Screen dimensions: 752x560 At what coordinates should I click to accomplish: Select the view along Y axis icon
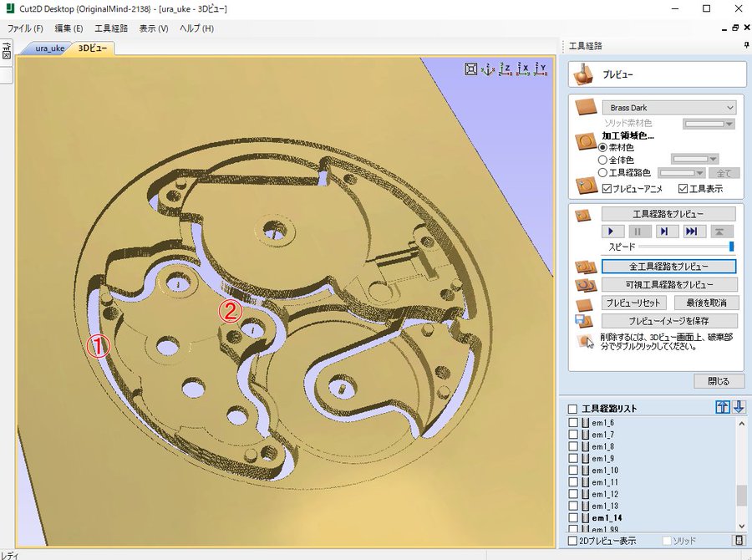pos(541,69)
